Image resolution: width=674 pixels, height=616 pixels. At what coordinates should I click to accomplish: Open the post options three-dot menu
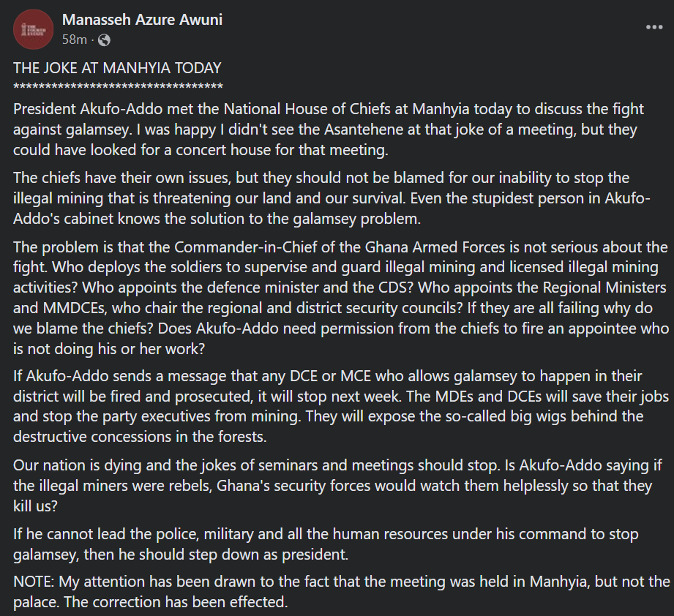click(x=654, y=27)
